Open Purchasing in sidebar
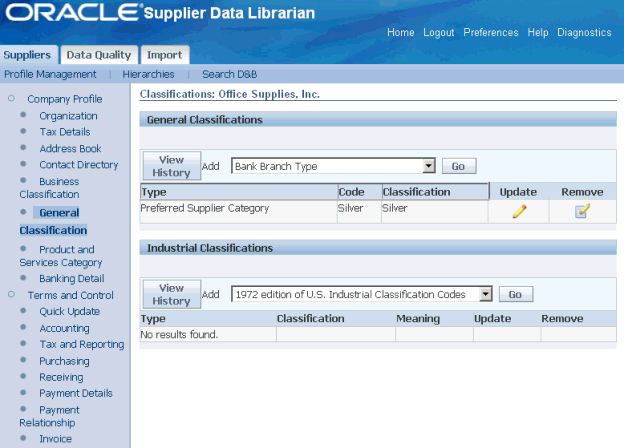624x448 pixels. [64, 361]
